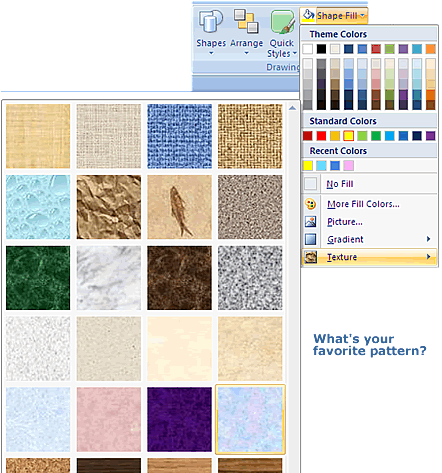
Task: Click the More Fill Colors palette icon
Action: [x=310, y=204]
